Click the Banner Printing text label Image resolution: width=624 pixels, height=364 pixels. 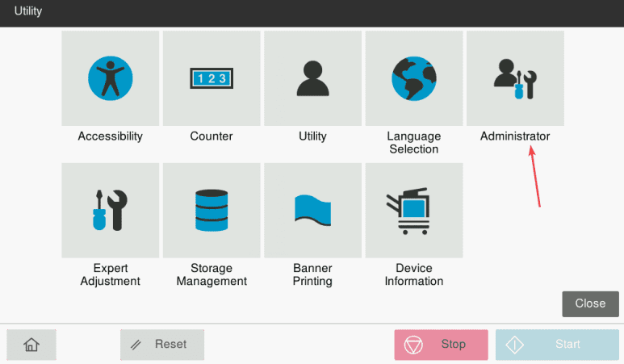click(x=312, y=275)
